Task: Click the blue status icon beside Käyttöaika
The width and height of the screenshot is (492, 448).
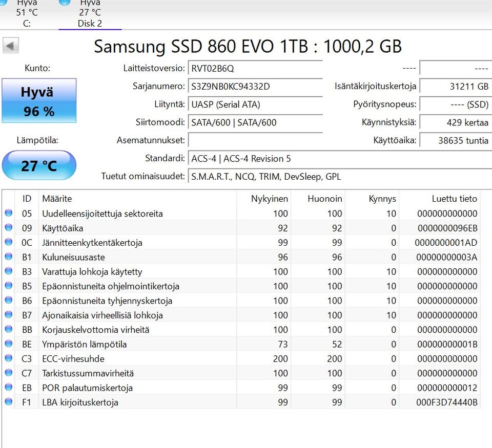Action: [8, 228]
